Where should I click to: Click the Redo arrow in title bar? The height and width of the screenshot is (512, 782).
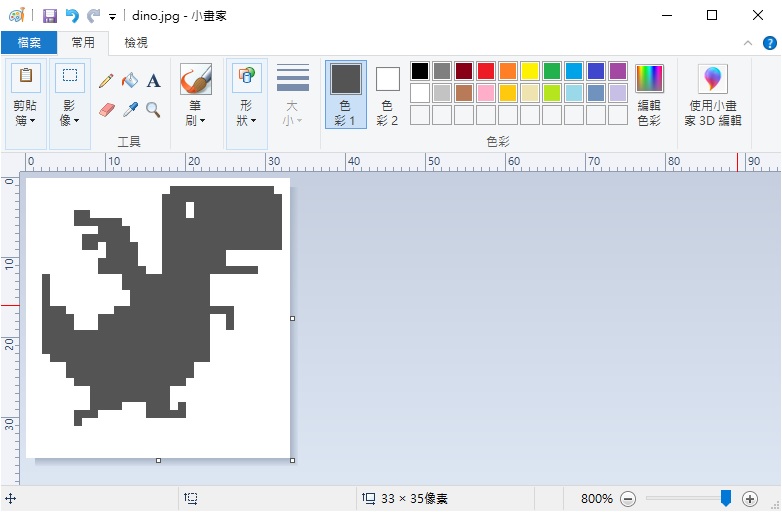pos(94,16)
